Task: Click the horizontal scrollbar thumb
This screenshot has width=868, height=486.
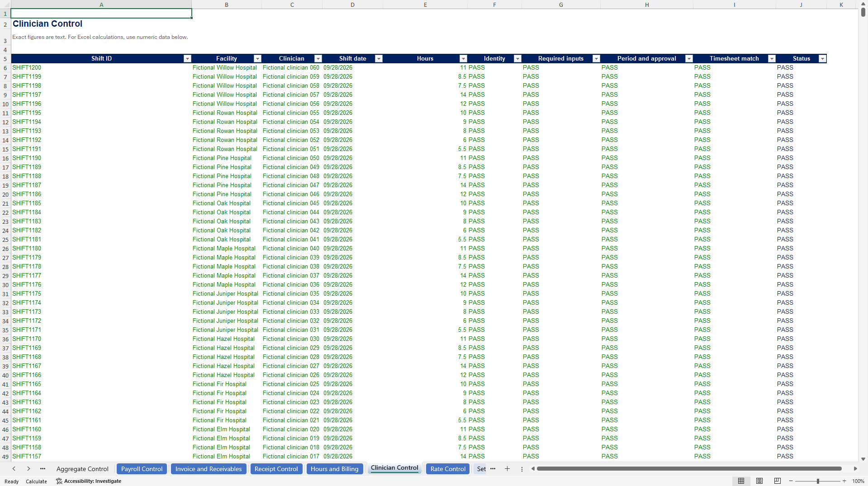Action: (688, 469)
